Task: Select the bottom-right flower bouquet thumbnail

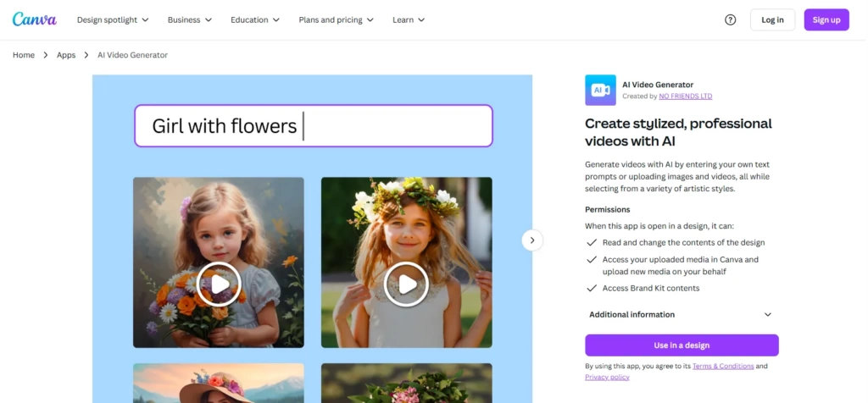Action: click(x=406, y=383)
